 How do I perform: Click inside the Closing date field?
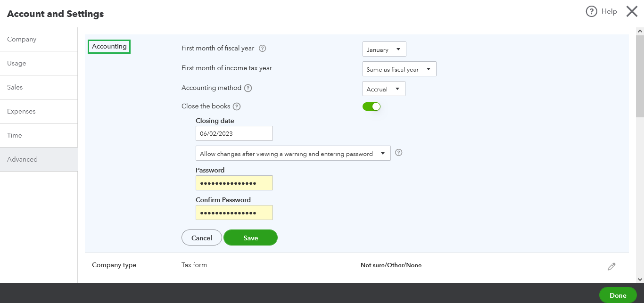[234, 133]
